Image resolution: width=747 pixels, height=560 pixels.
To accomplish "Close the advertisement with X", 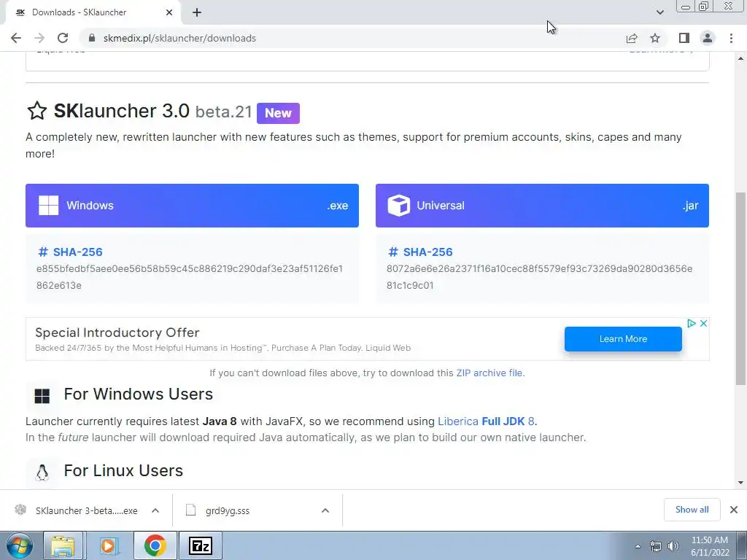I will (704, 323).
